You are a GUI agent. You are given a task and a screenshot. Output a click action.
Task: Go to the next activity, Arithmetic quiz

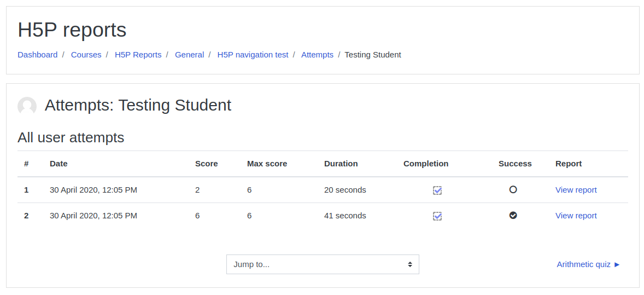[x=588, y=264]
